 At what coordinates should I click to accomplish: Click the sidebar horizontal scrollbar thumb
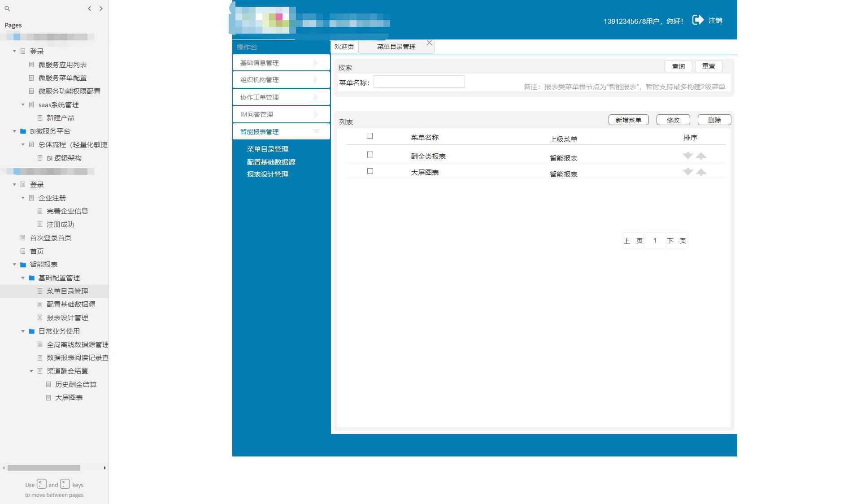point(44,468)
